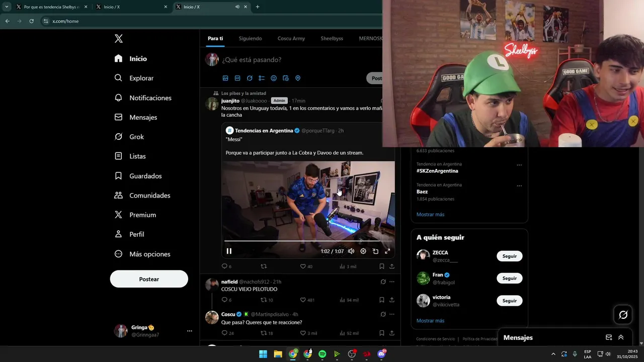
Task: Open the emoji picker in composer
Action: [x=274, y=78]
